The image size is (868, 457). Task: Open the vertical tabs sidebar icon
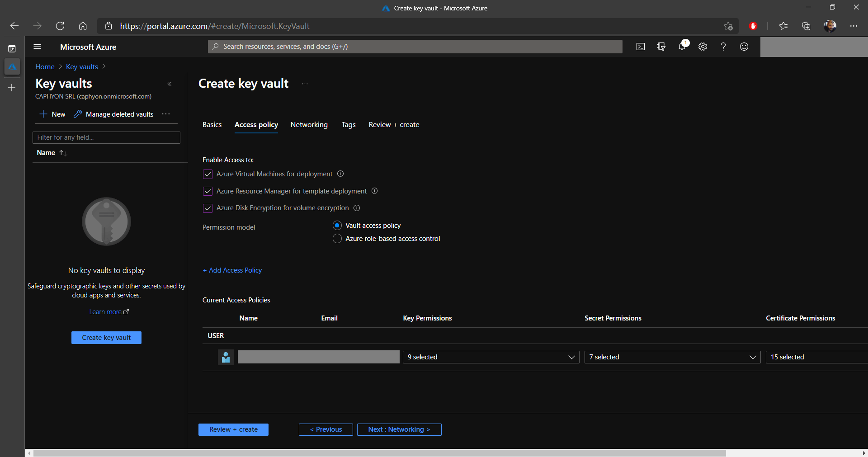tap(12, 48)
